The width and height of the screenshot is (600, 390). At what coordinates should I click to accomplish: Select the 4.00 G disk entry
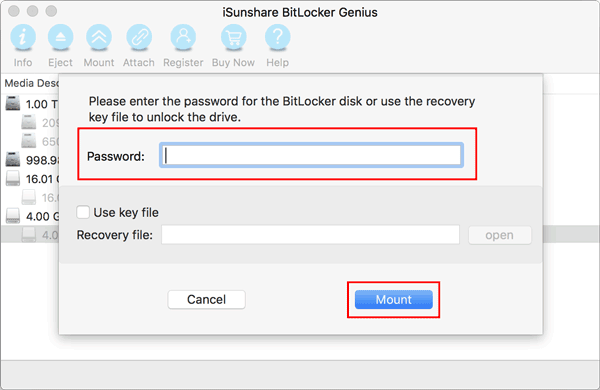pyautogui.click(x=32, y=216)
